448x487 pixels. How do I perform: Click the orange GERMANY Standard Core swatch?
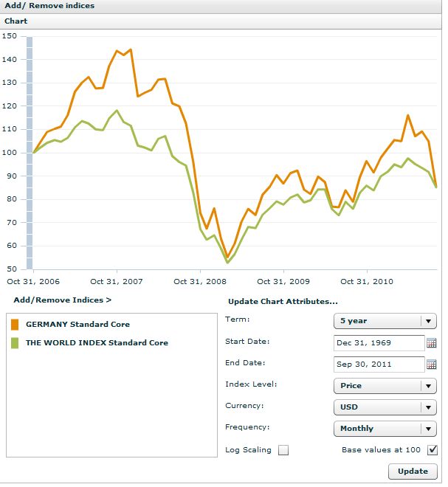pyautogui.click(x=15, y=324)
